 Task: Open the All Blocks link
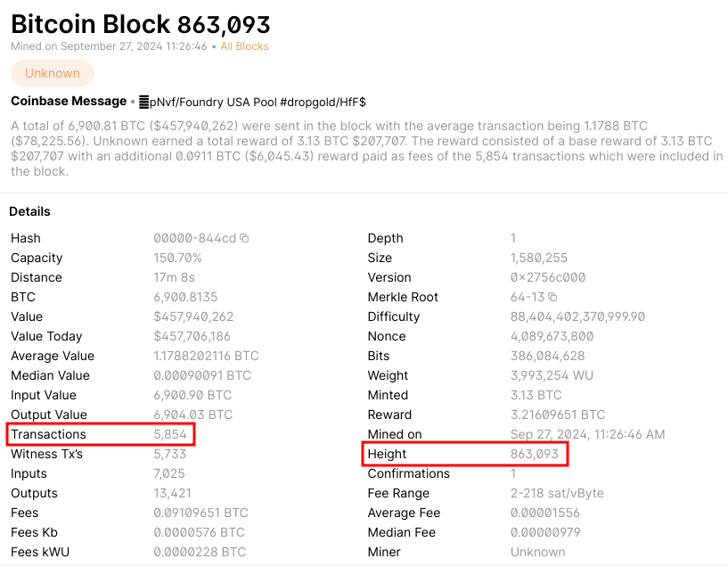(x=244, y=45)
